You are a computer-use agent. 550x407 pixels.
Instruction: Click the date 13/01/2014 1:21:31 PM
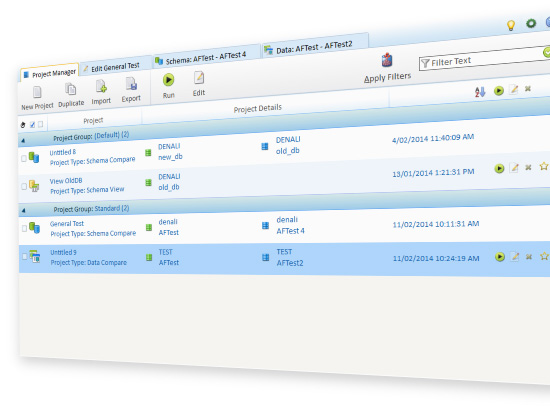(433, 173)
